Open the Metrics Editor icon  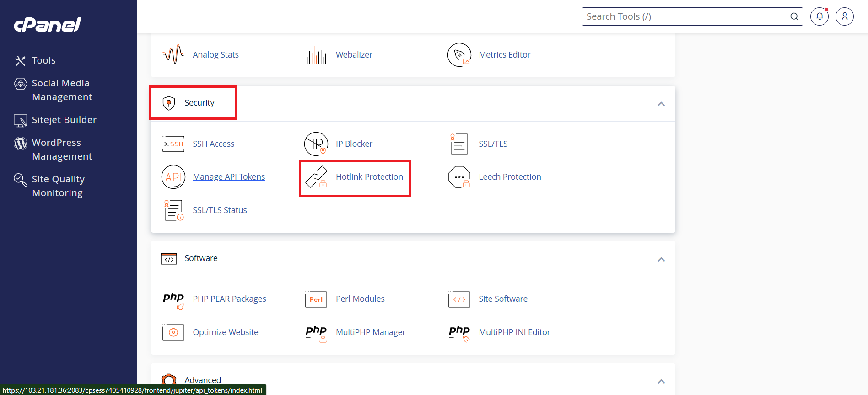(x=459, y=55)
